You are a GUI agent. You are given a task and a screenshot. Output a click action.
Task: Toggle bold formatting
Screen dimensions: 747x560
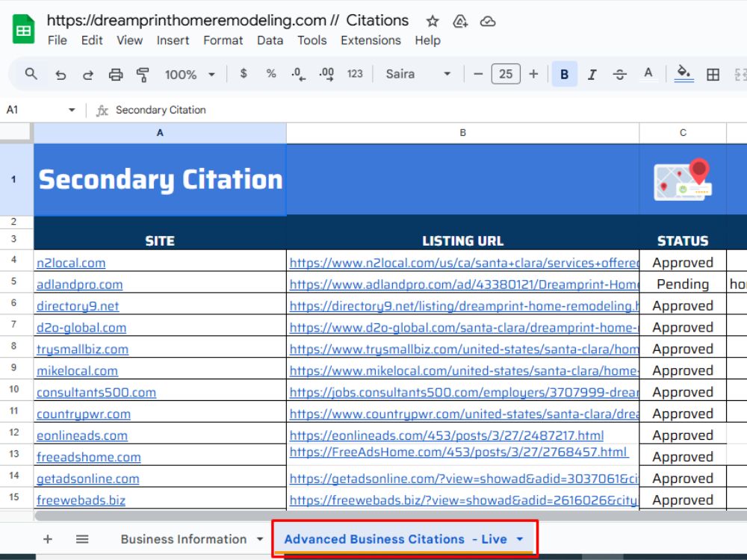click(x=565, y=74)
